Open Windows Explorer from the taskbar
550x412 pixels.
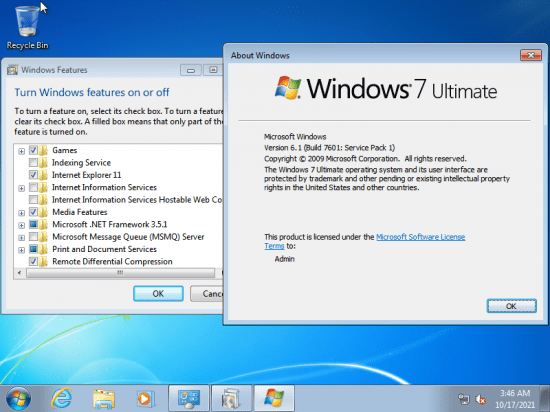click(x=104, y=399)
